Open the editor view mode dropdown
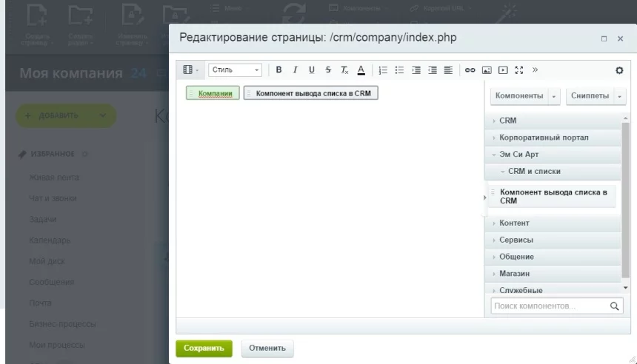This screenshot has width=637, height=364. point(192,70)
